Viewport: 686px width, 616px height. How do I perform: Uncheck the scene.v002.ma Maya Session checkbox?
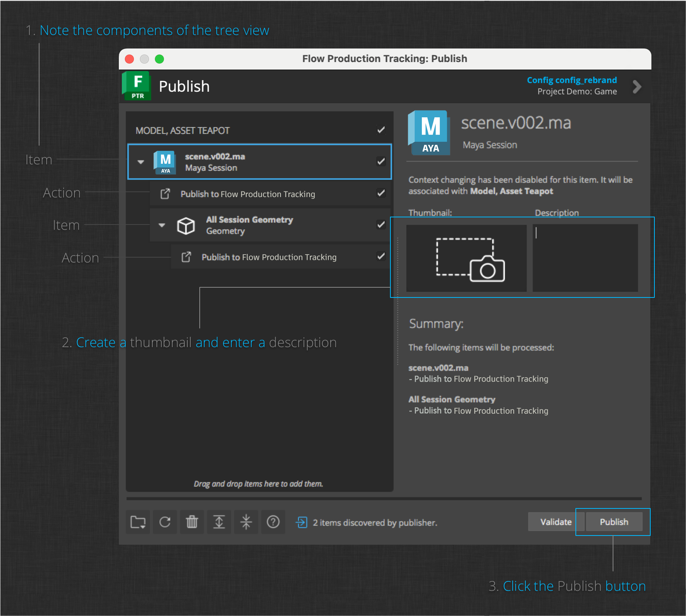pos(381,162)
